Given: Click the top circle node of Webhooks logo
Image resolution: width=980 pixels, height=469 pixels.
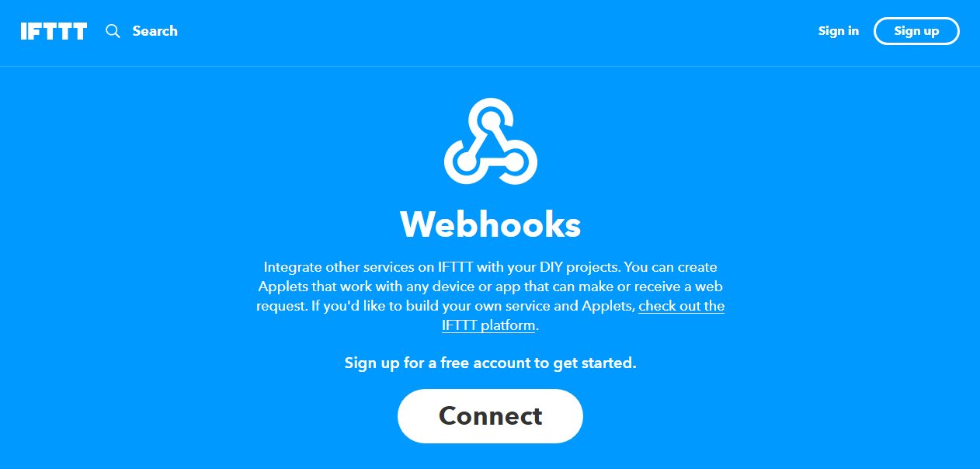Looking at the screenshot, I should (491, 119).
